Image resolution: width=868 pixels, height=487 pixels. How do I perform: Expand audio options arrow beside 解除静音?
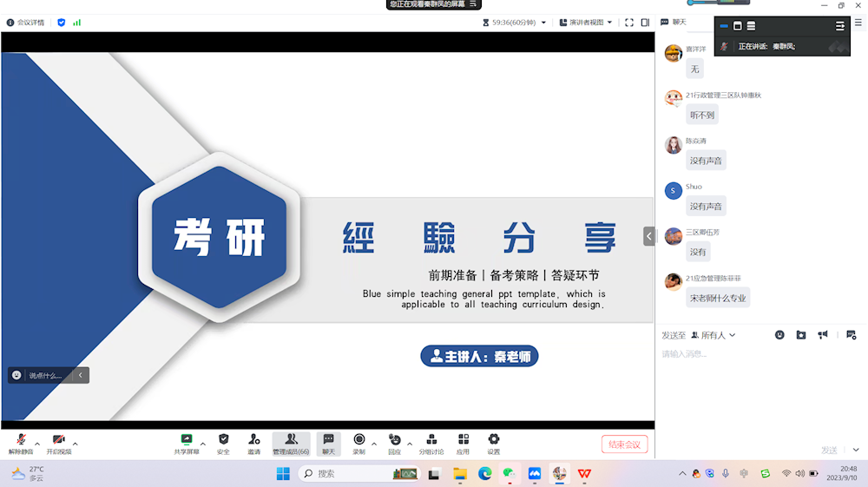[37, 444]
